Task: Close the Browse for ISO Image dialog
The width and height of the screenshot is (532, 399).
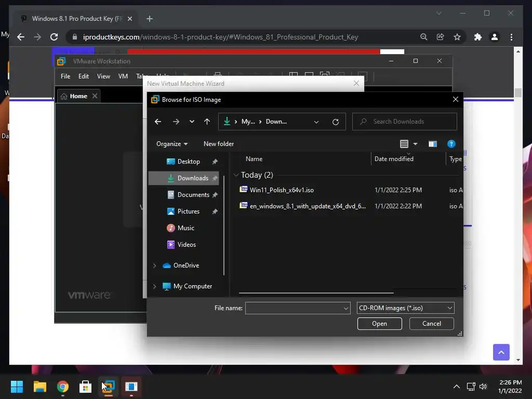Action: (455, 99)
